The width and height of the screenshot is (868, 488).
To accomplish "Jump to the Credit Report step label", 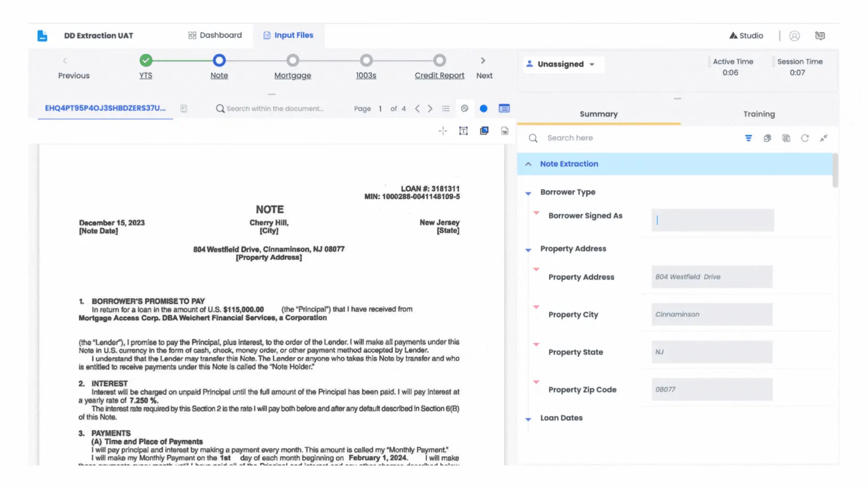I will 440,75.
